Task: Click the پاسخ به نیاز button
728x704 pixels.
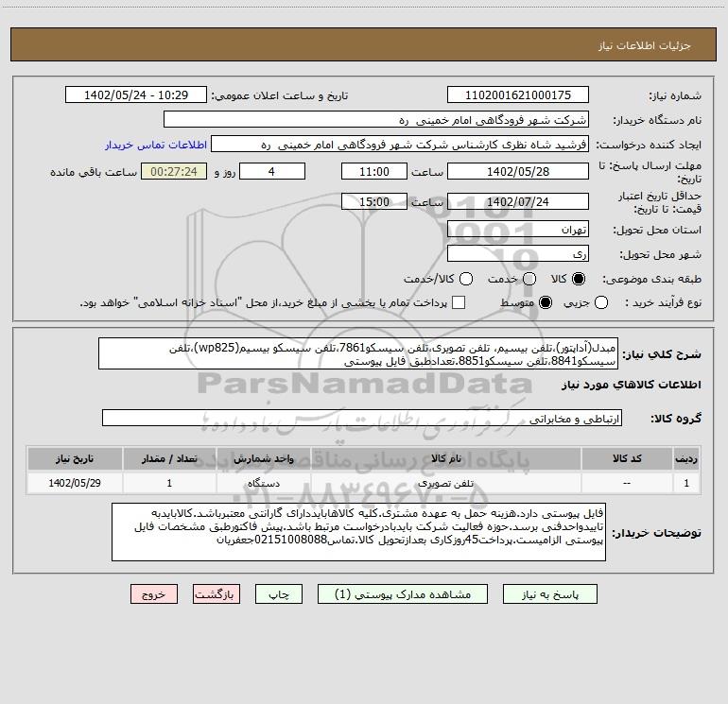Action: (x=550, y=594)
